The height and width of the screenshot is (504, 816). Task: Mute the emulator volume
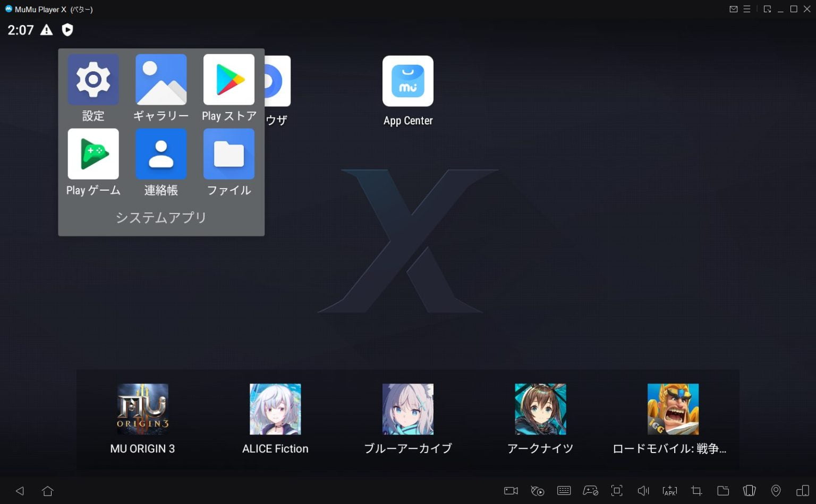coord(643,491)
